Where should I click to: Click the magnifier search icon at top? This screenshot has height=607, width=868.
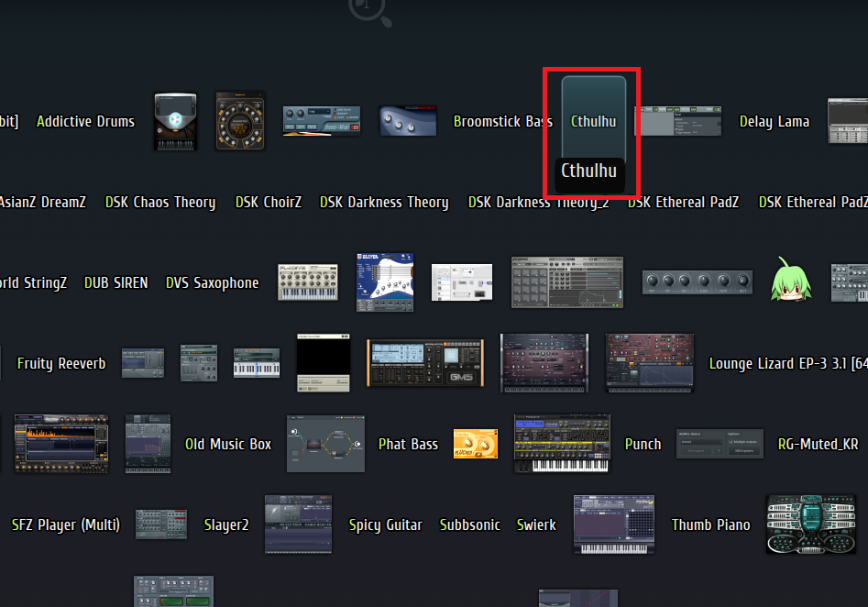click(x=369, y=11)
